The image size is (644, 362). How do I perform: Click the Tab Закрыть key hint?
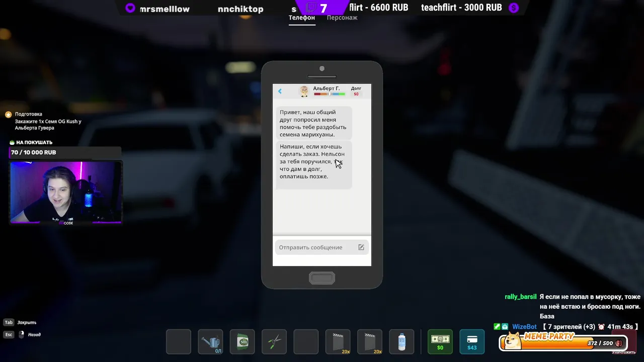click(x=21, y=322)
